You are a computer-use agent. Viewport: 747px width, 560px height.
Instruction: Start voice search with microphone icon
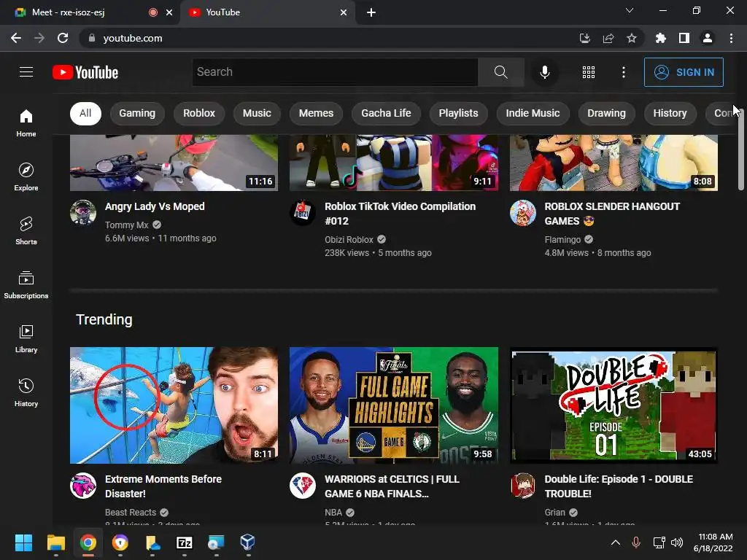click(x=544, y=72)
